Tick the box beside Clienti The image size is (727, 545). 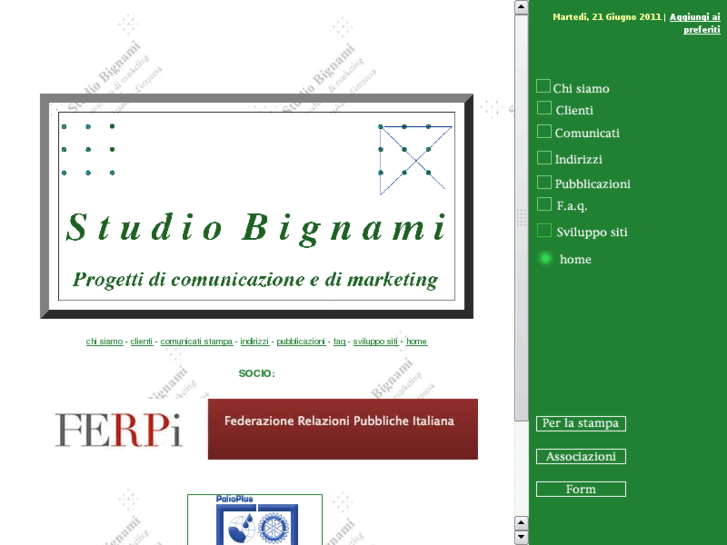coord(544,108)
